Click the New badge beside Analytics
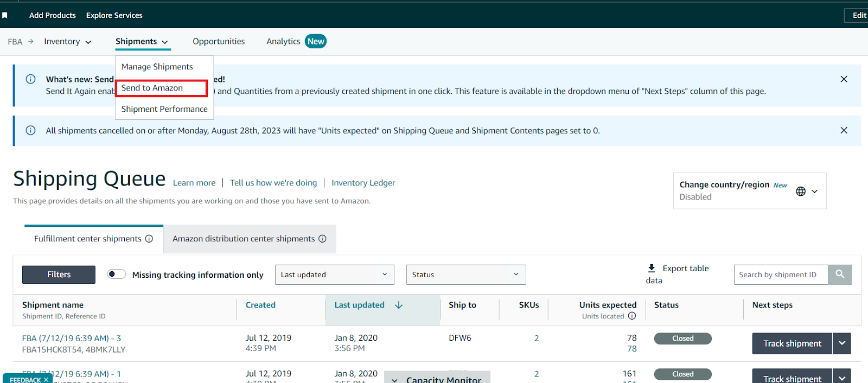The width and height of the screenshot is (868, 383). 316,41
